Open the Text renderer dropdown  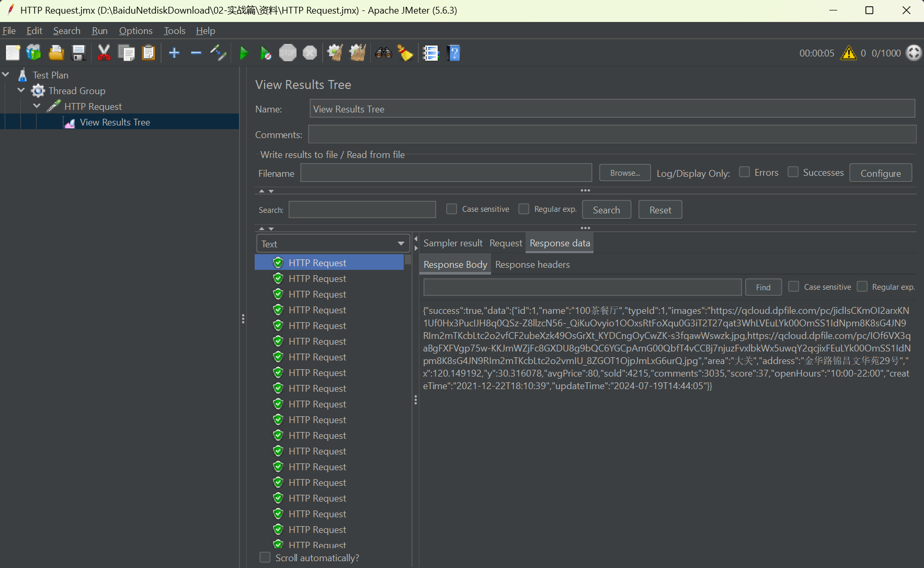coord(333,244)
